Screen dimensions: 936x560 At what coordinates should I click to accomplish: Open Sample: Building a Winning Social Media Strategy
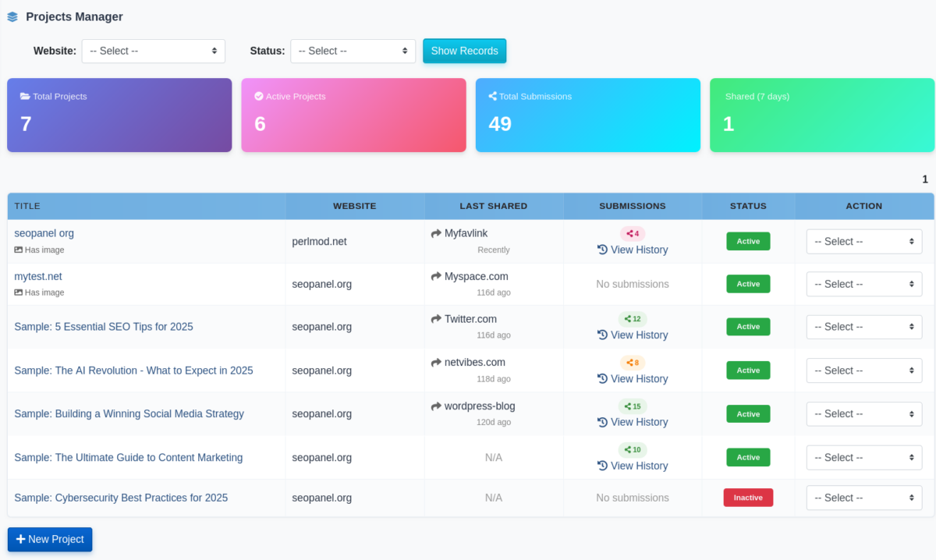[129, 414]
